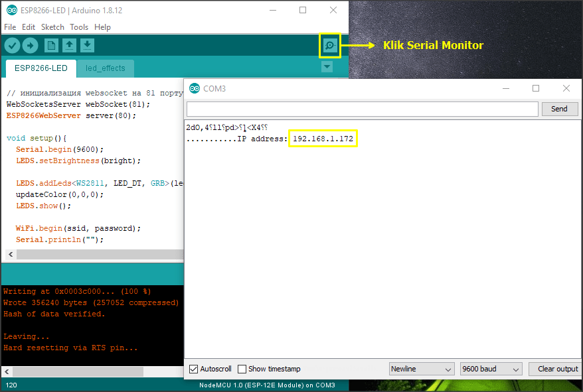
Task: Click the 'Hard resetting via RTS pin...' line
Action: (x=70, y=348)
